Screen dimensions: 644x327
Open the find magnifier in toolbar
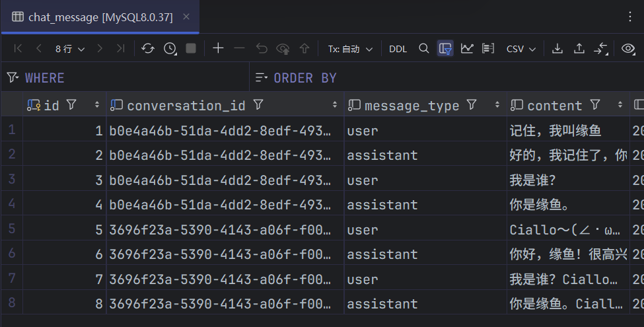[424, 48]
